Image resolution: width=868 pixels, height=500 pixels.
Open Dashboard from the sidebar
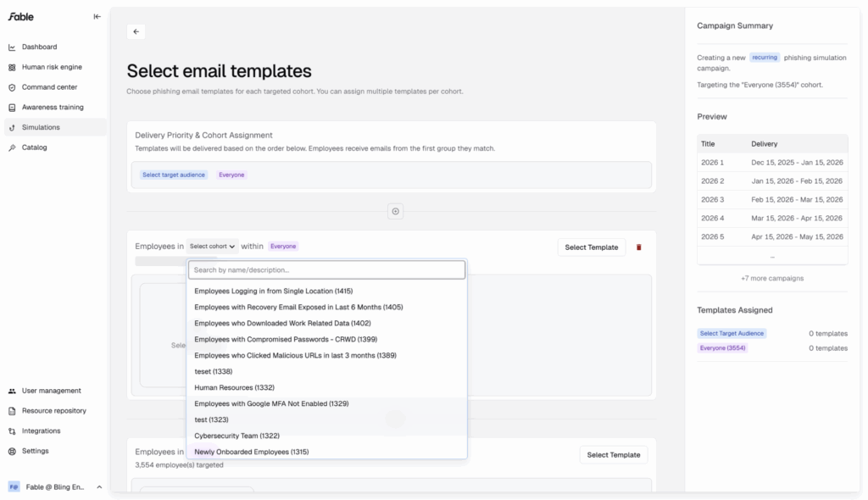pos(39,47)
